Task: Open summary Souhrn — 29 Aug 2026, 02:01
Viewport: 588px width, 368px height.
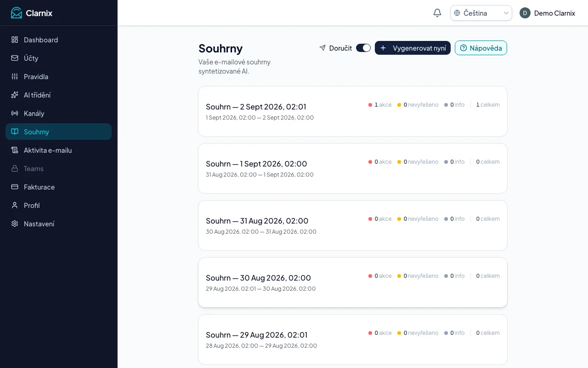Action: tap(353, 339)
